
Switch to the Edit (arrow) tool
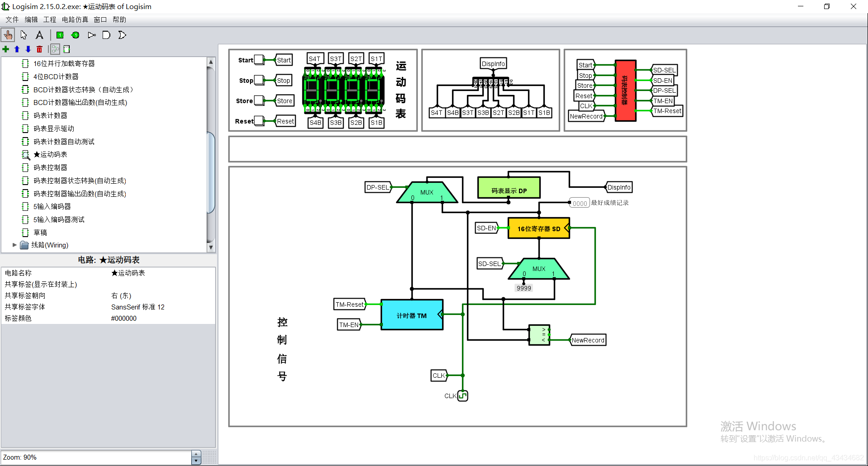tap(24, 35)
